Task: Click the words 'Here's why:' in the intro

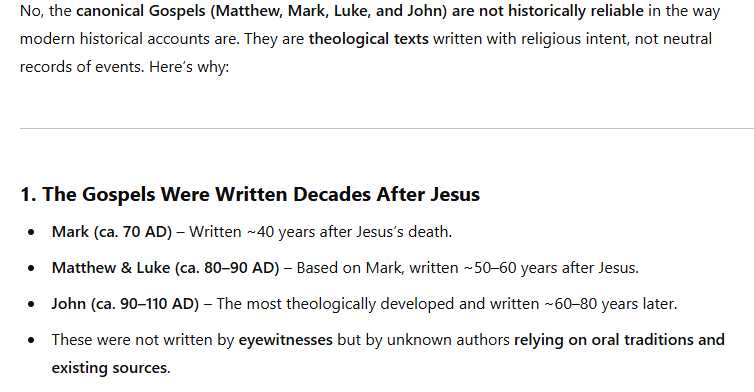Action: (189, 66)
